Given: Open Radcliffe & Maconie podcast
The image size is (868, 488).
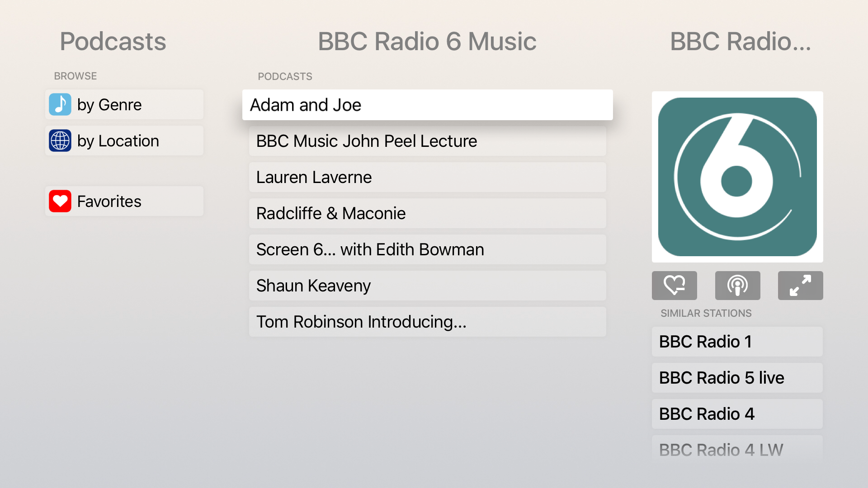Looking at the screenshot, I should [x=428, y=213].
